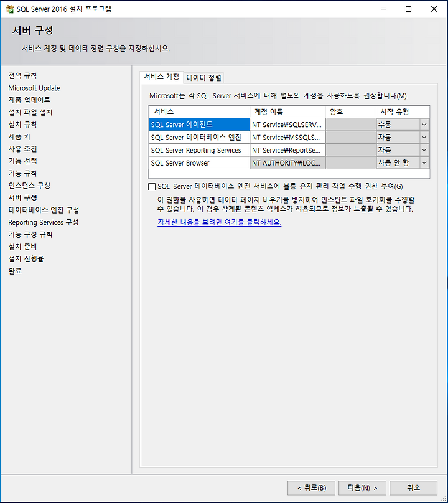Select Microsoft Update step in sidebar

coord(34,88)
